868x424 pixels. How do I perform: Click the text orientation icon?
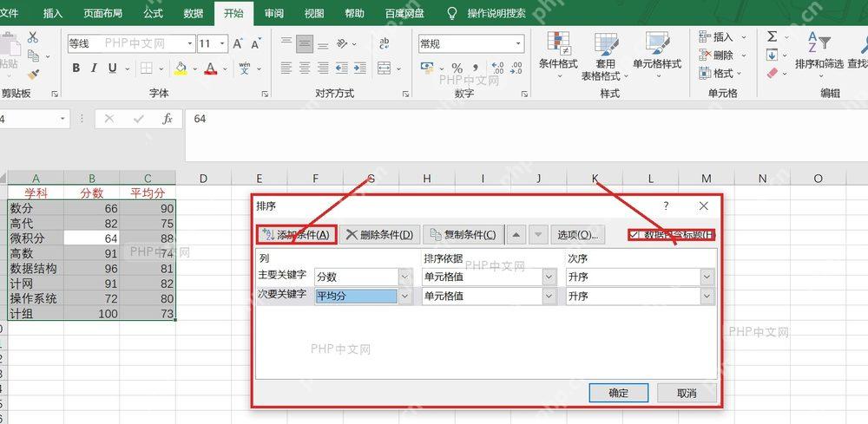[x=342, y=43]
